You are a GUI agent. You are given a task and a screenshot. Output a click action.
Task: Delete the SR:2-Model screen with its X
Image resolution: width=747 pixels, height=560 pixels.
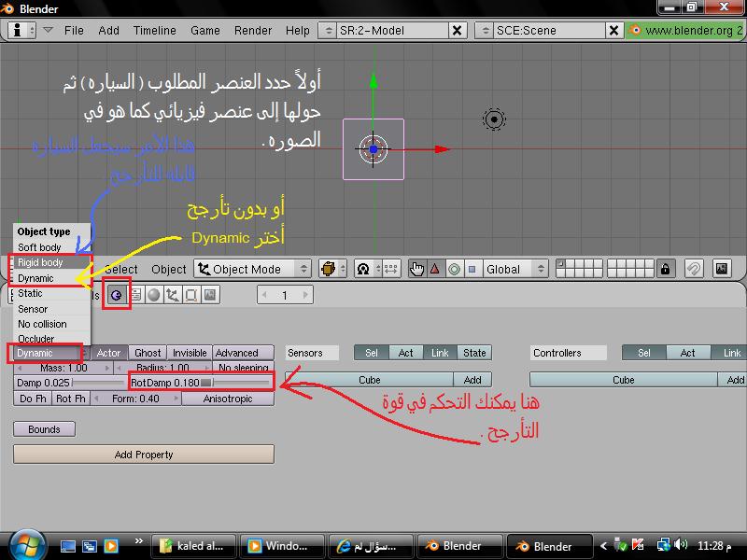coord(457,31)
